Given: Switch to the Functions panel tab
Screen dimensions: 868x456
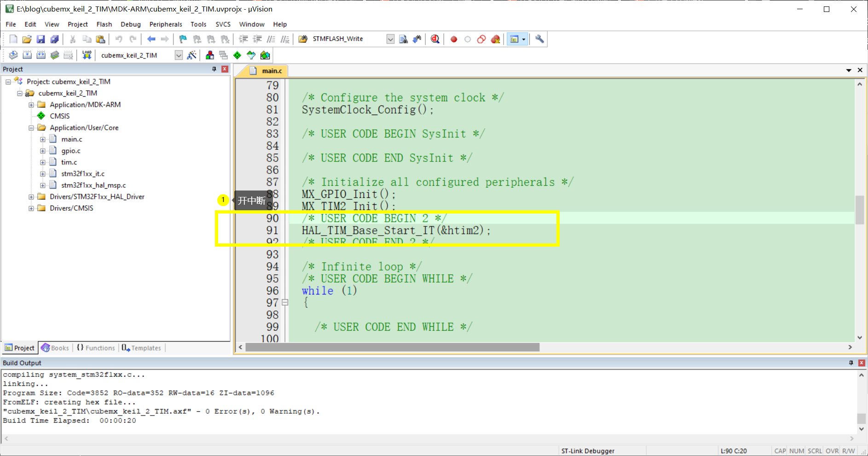Looking at the screenshot, I should click(96, 348).
